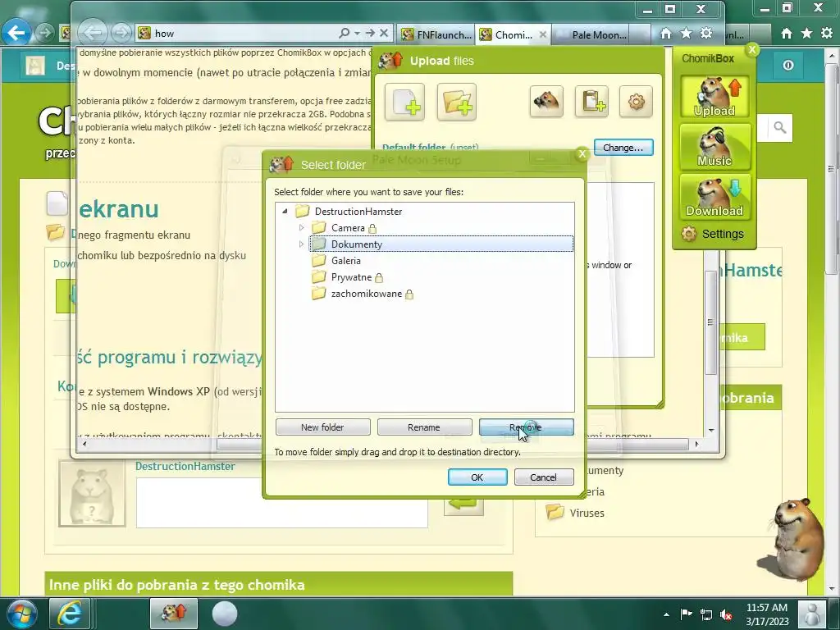Click the site search magnifier button
The image size is (840, 630).
[780, 127]
